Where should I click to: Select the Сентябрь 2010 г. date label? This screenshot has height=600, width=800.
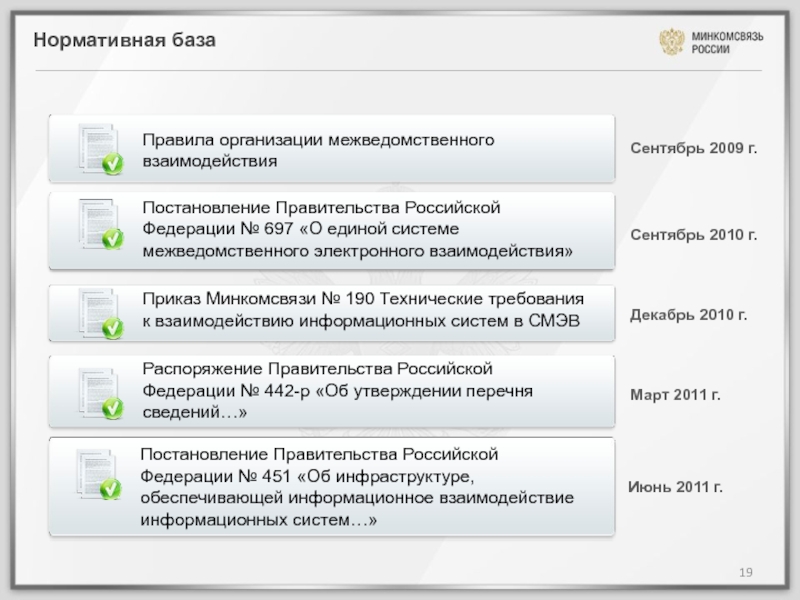tap(693, 235)
